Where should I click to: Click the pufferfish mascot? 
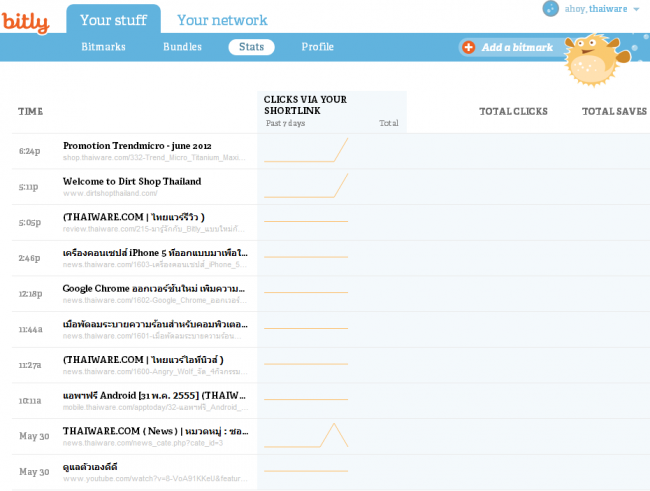pyautogui.click(x=596, y=59)
